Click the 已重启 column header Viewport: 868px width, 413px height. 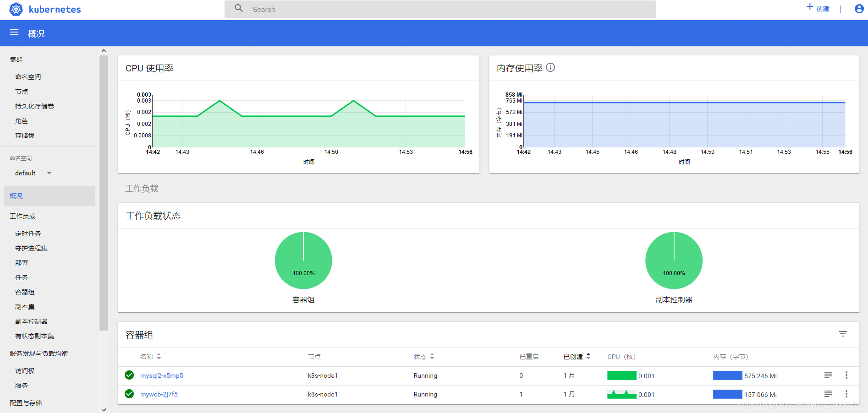coord(529,357)
